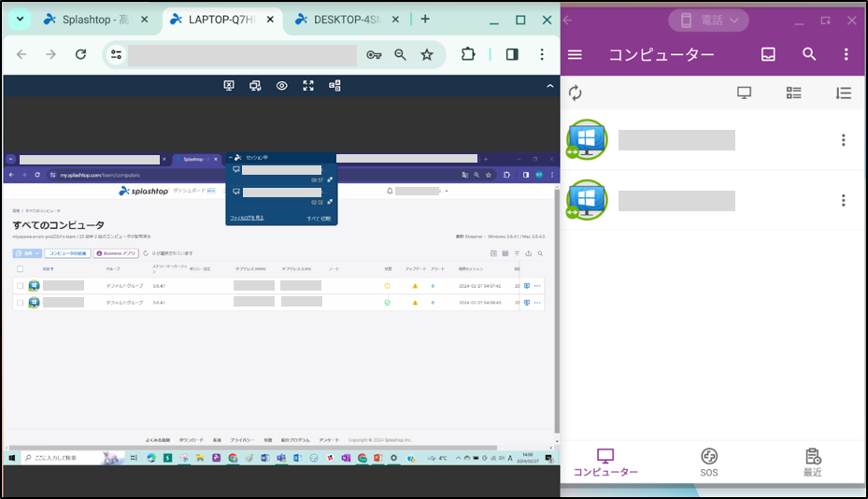
Task: Collapse the Splashtop session toolbar with the chevron
Action: [549, 86]
